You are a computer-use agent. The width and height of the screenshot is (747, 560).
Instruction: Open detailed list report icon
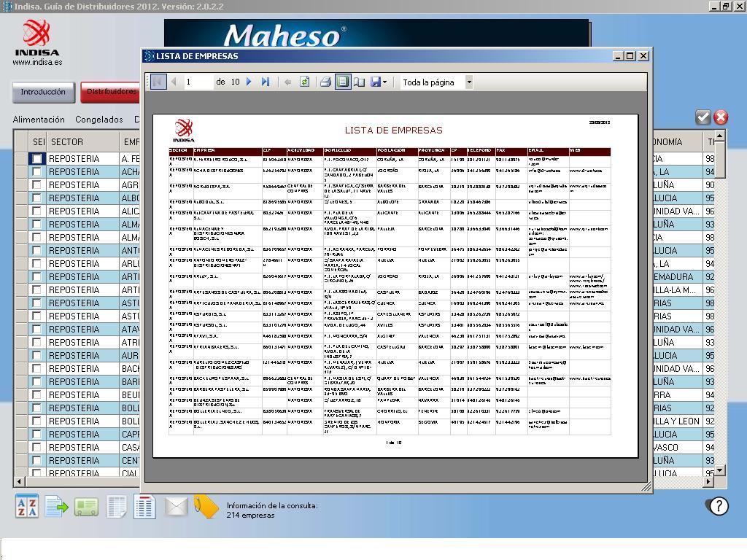145,507
